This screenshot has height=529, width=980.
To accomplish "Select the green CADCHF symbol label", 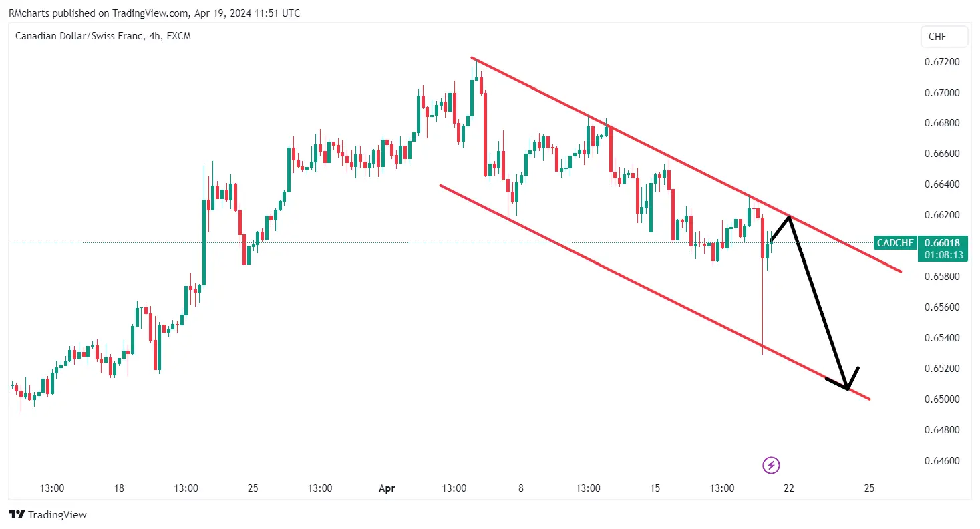I will [x=895, y=243].
